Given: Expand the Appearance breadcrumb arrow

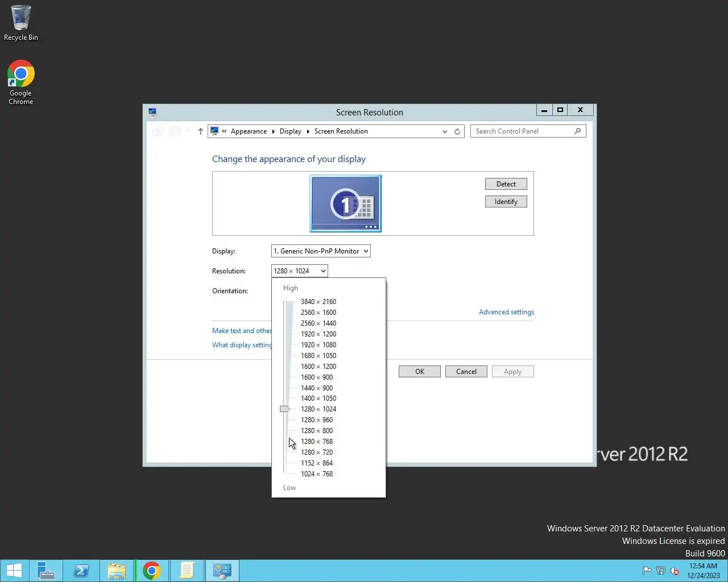Looking at the screenshot, I should pos(273,131).
